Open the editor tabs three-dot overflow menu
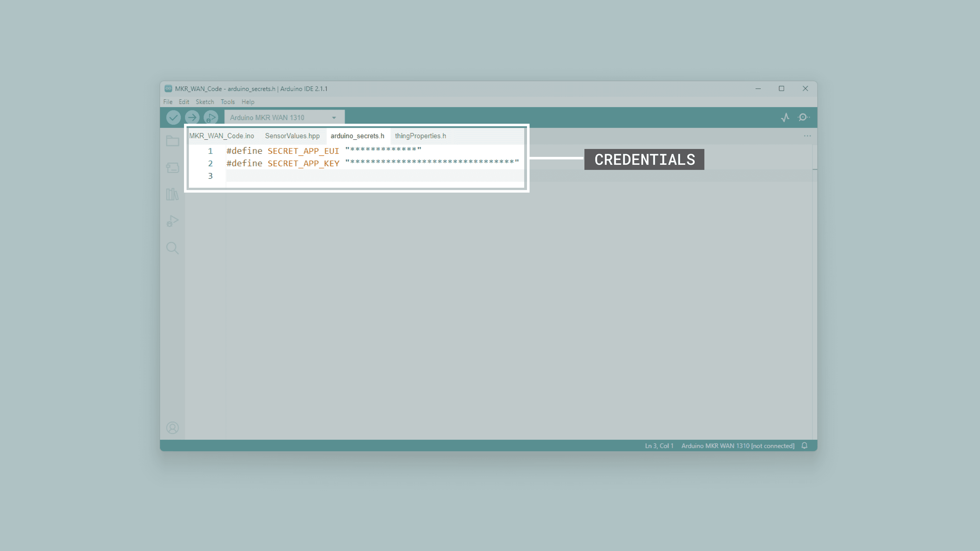Viewport: 980px width, 551px height. tap(807, 136)
